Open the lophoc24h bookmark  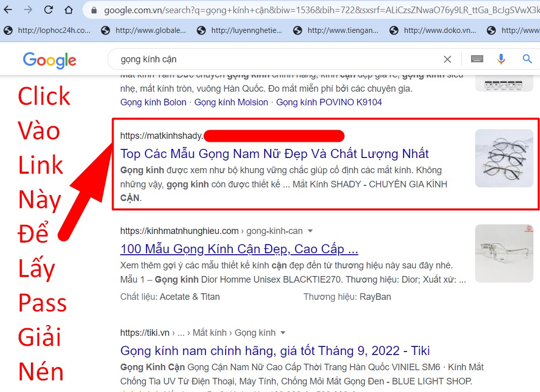point(47,30)
